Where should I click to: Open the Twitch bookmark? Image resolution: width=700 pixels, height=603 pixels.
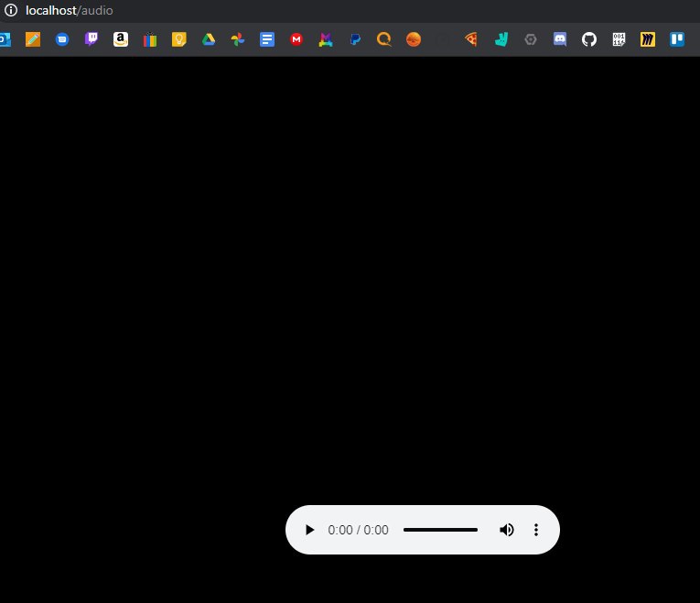[92, 39]
